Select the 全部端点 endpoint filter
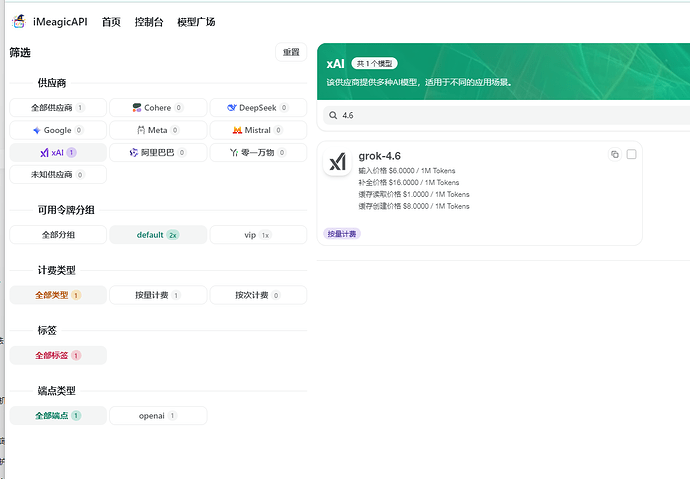Image resolution: width=690 pixels, height=479 pixels. 58,416
